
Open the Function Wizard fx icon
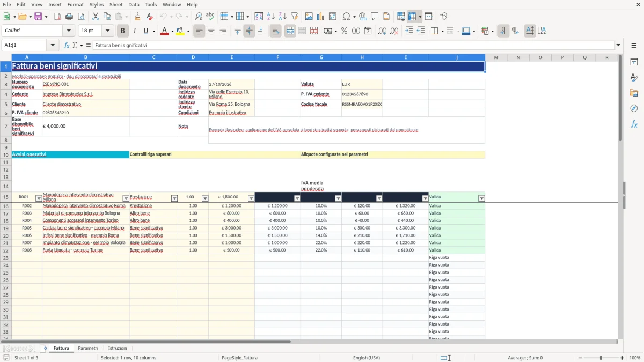pos(67,45)
